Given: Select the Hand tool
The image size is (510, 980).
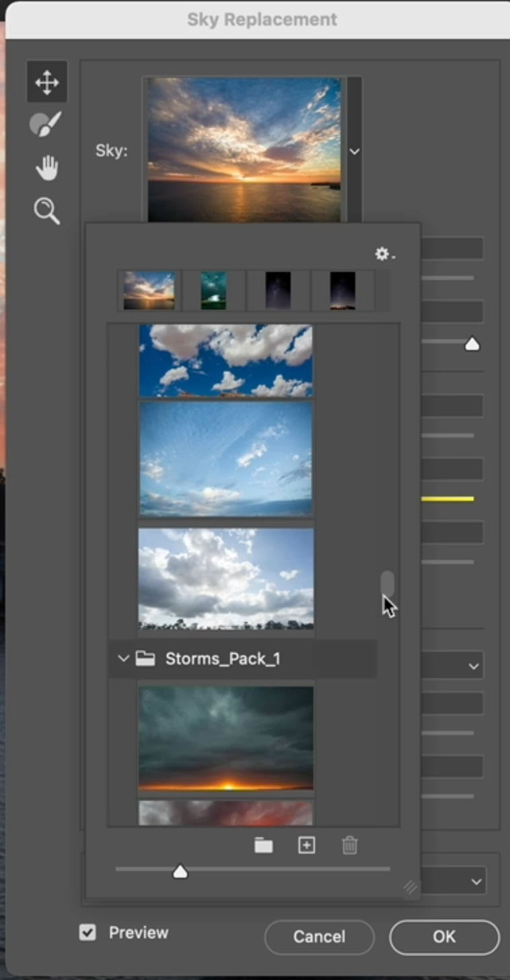Looking at the screenshot, I should click(46, 168).
